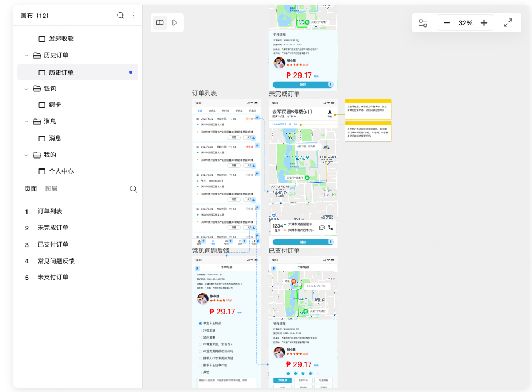The height and width of the screenshot is (392, 532).
Task: Click the 32% zoom level display
Action: coord(465,23)
